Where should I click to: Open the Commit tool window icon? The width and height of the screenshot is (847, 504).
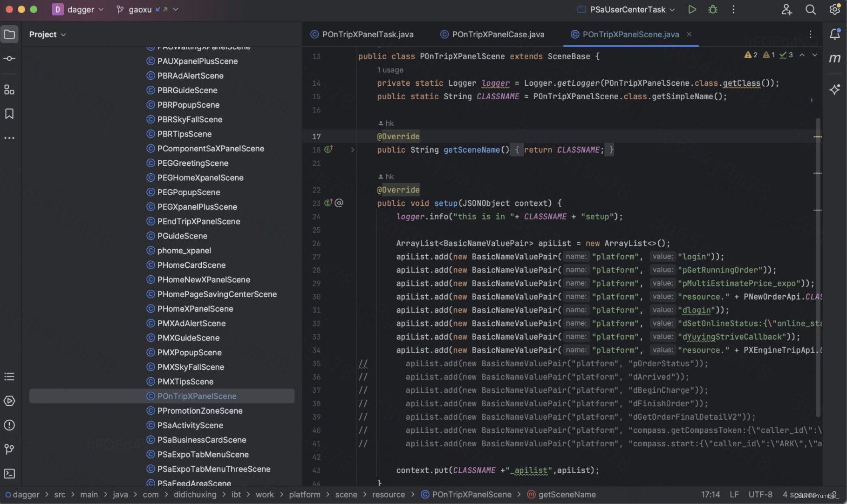(x=9, y=58)
